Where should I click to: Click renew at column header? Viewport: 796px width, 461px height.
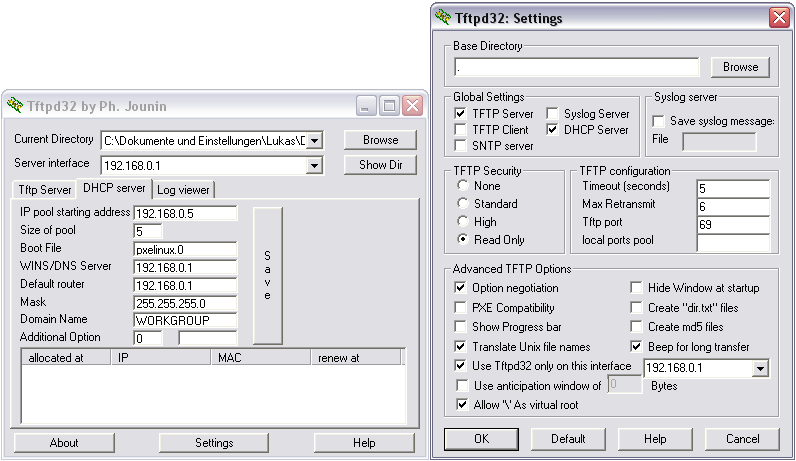[356, 357]
